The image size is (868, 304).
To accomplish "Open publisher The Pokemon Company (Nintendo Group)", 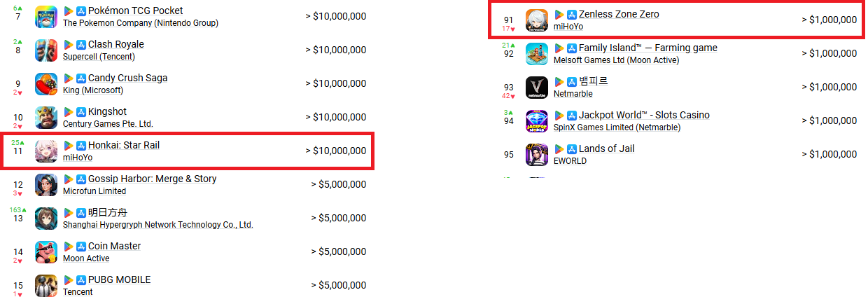I will [141, 23].
